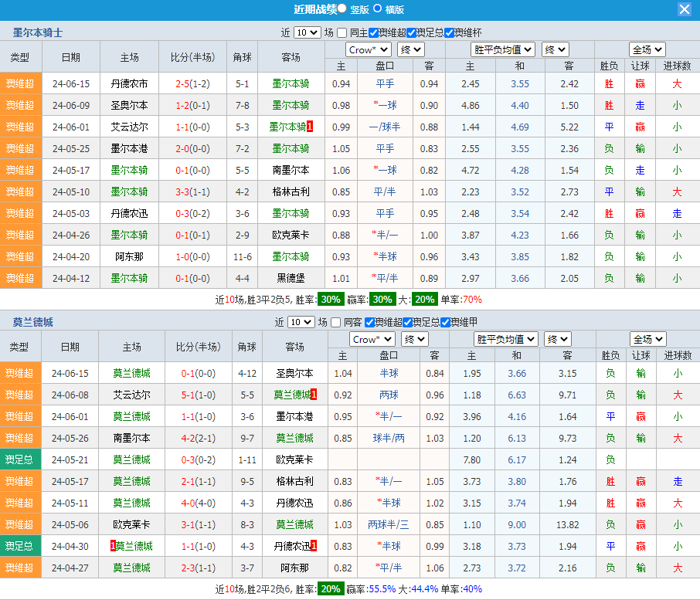This screenshot has width=700, height=600.
Task: Click green 澳足总 tag on 24-05-21 row
Action: pos(20,459)
